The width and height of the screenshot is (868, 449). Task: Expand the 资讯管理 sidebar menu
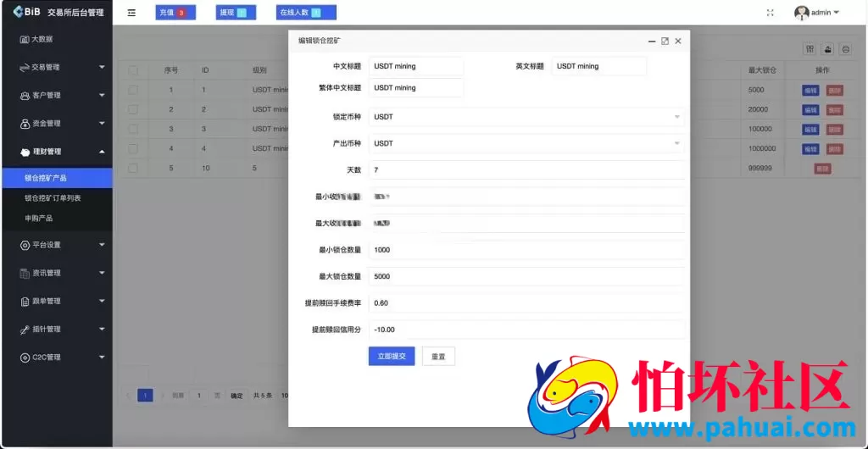(102, 273)
